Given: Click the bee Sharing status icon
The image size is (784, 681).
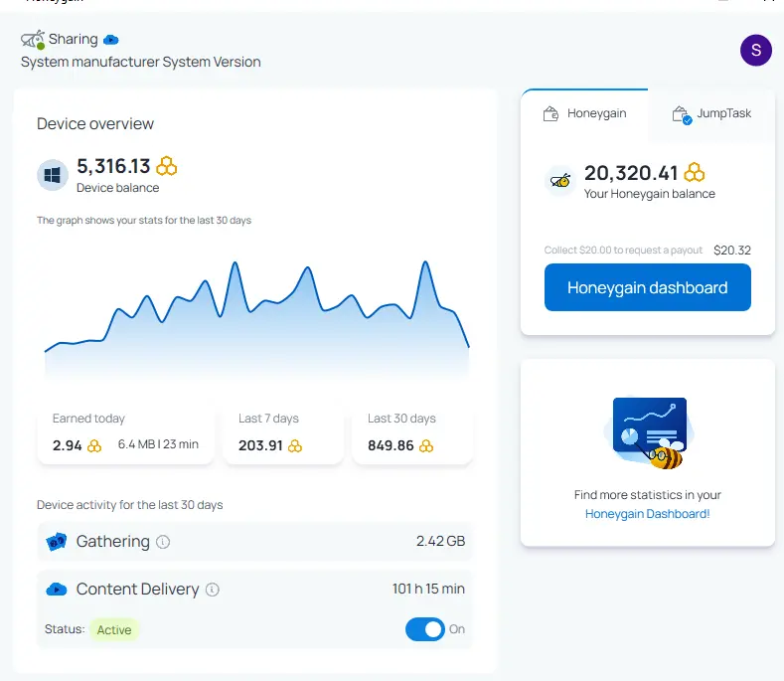Looking at the screenshot, I should (33, 39).
